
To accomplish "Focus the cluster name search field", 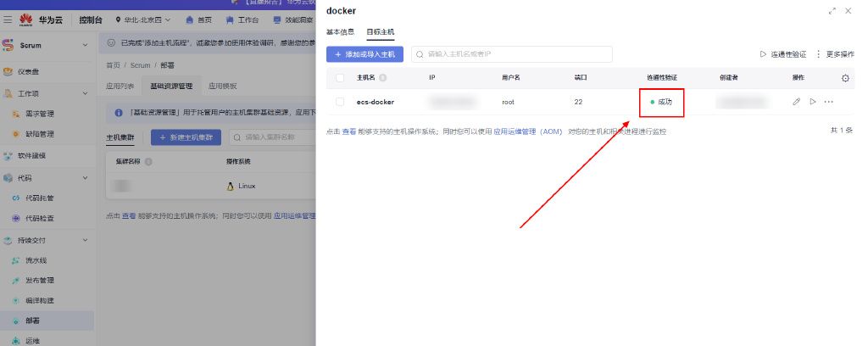I will click(272, 137).
